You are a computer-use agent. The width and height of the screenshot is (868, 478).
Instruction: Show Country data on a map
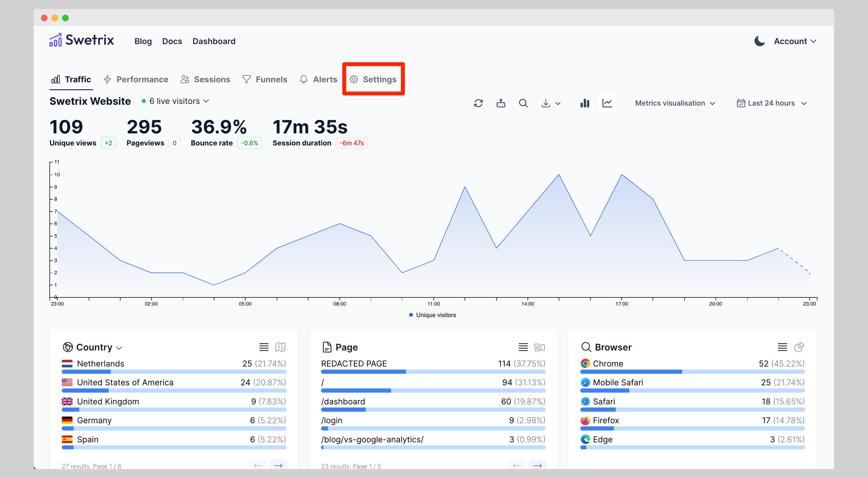point(281,347)
